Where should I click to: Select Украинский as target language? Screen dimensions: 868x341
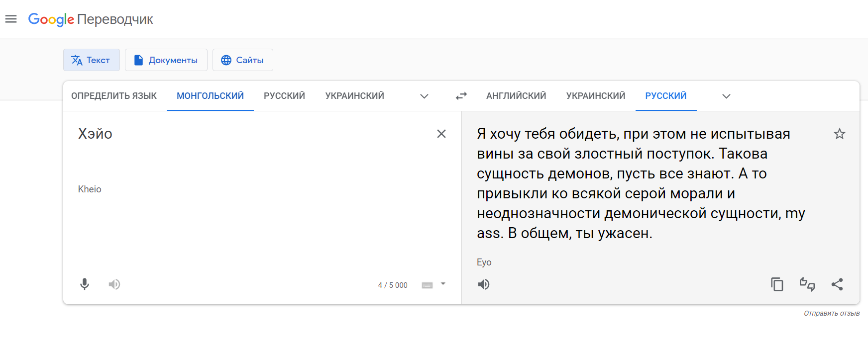click(596, 96)
